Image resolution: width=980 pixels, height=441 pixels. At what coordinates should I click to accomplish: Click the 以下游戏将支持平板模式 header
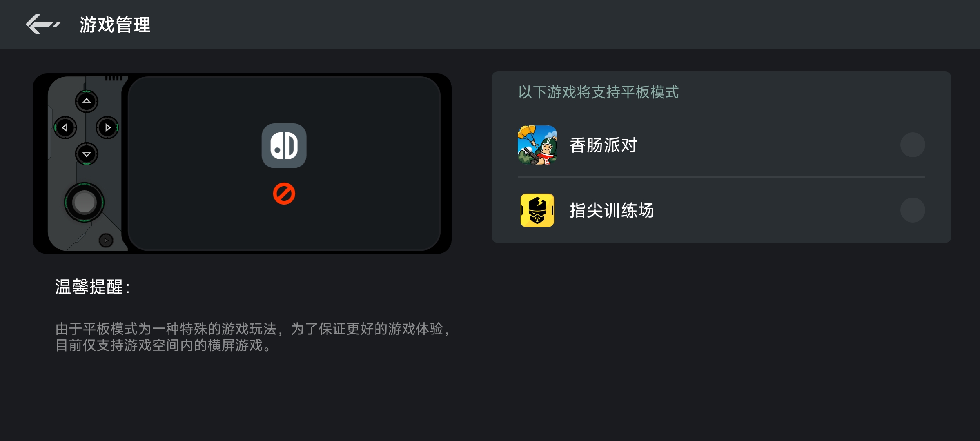599,92
